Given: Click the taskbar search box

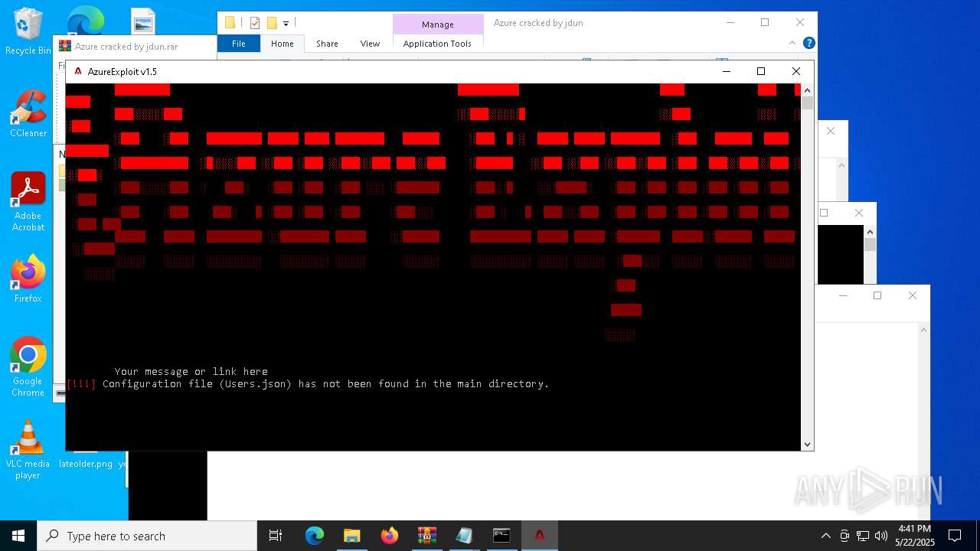Looking at the screenshot, I should click(147, 536).
